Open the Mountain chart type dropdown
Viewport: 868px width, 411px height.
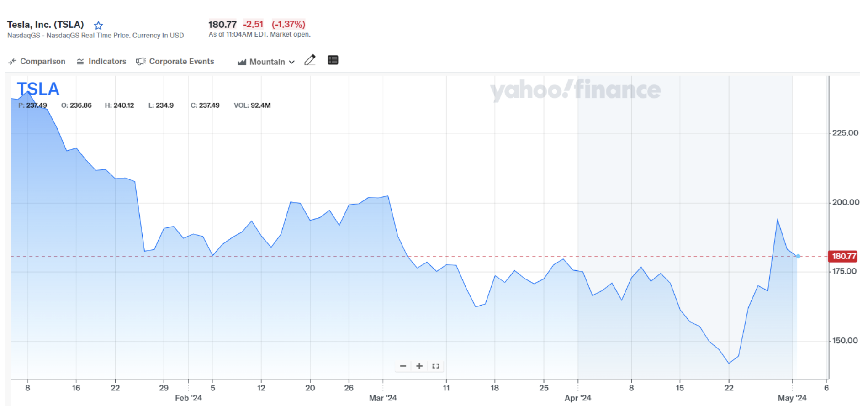pyautogui.click(x=266, y=62)
